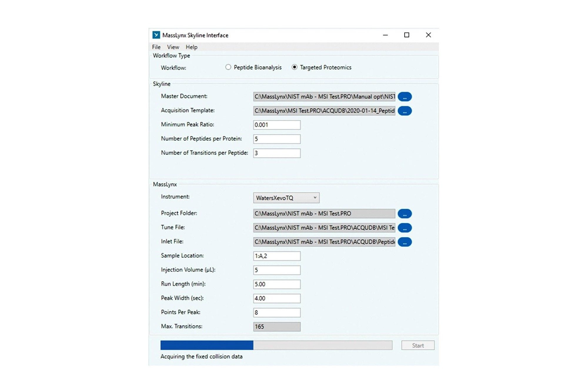Click the Tune File path field

tap(324, 228)
